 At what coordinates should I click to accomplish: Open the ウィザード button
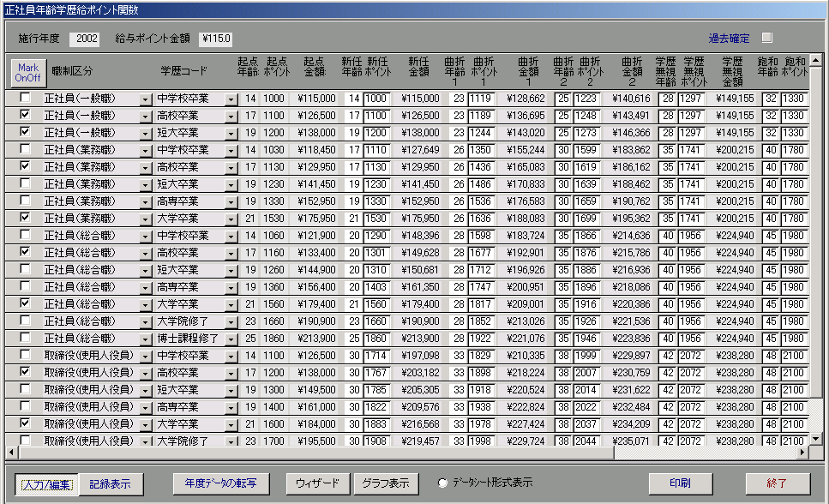318,483
